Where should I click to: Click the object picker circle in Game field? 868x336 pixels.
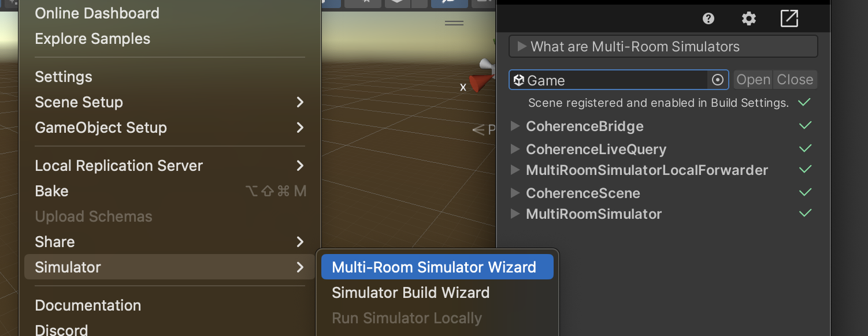[718, 80]
